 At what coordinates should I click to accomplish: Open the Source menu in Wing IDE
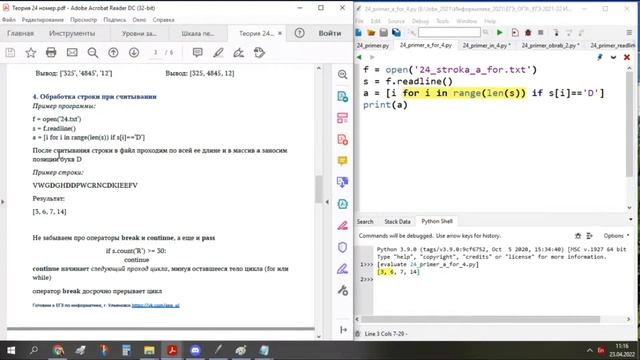pos(396,21)
